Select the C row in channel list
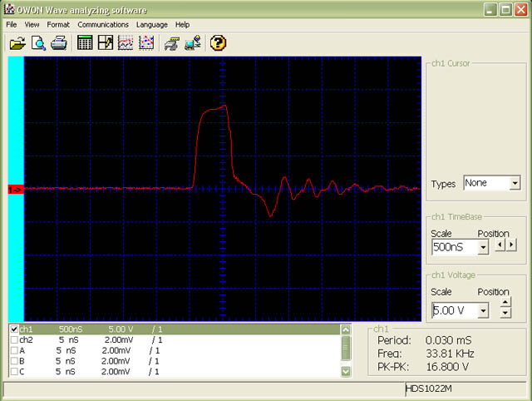 click(x=175, y=371)
